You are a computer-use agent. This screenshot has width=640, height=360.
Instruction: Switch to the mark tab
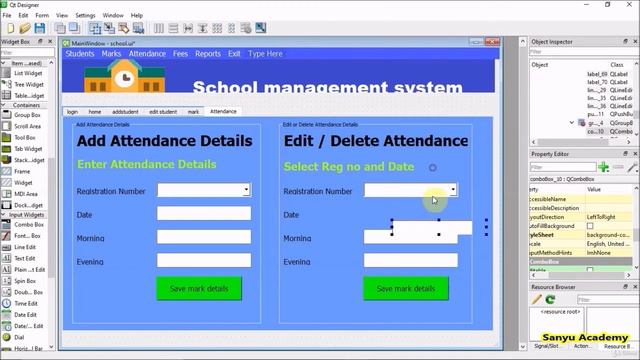pyautogui.click(x=193, y=111)
